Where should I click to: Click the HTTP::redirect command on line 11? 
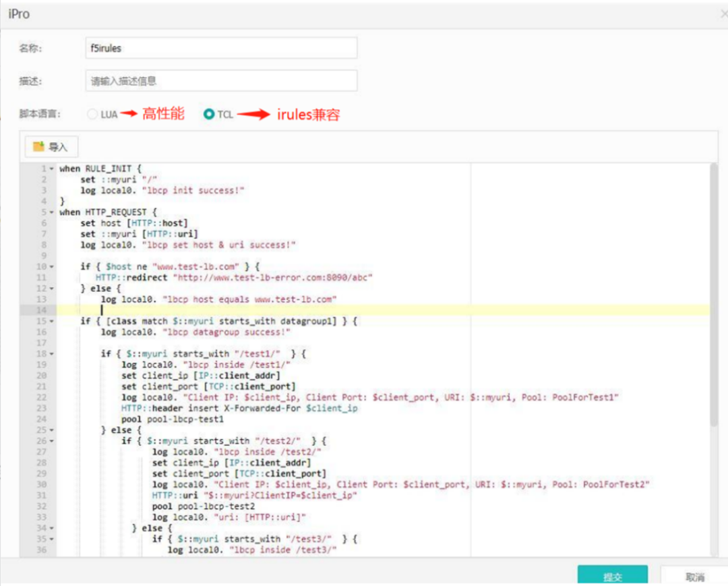click(131, 278)
